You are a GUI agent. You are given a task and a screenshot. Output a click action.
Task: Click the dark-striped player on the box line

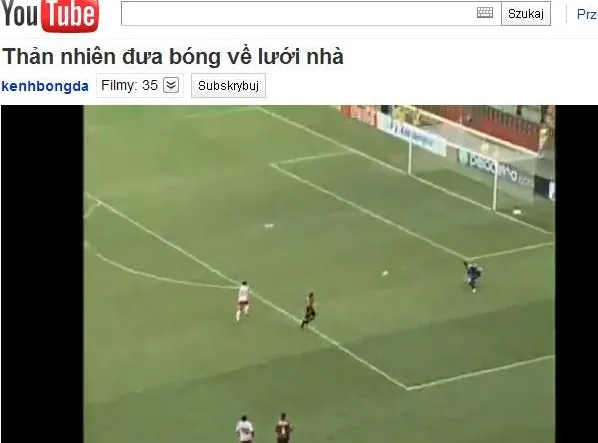309,310
